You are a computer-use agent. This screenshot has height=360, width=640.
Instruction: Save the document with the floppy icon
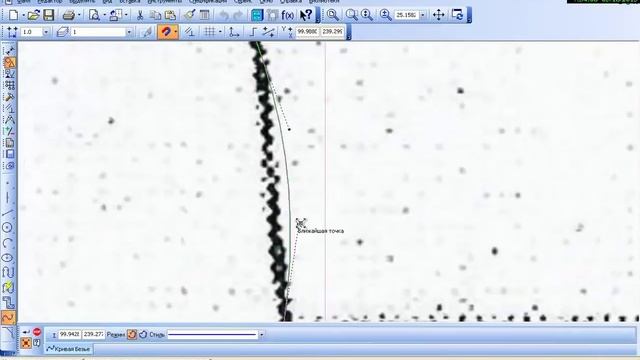coord(49,16)
